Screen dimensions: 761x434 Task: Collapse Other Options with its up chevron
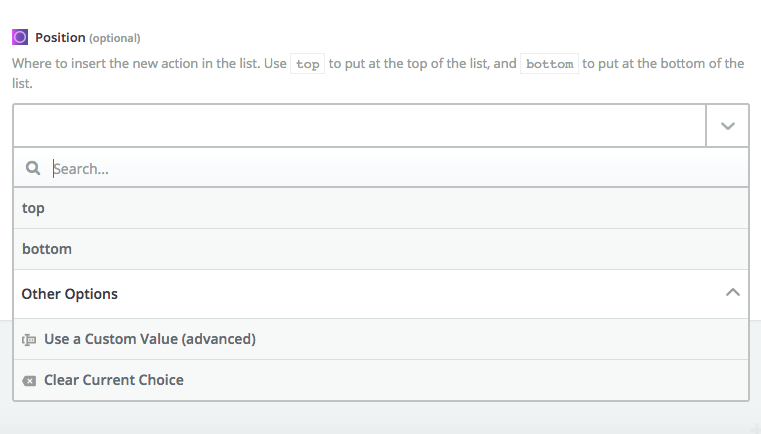click(732, 293)
